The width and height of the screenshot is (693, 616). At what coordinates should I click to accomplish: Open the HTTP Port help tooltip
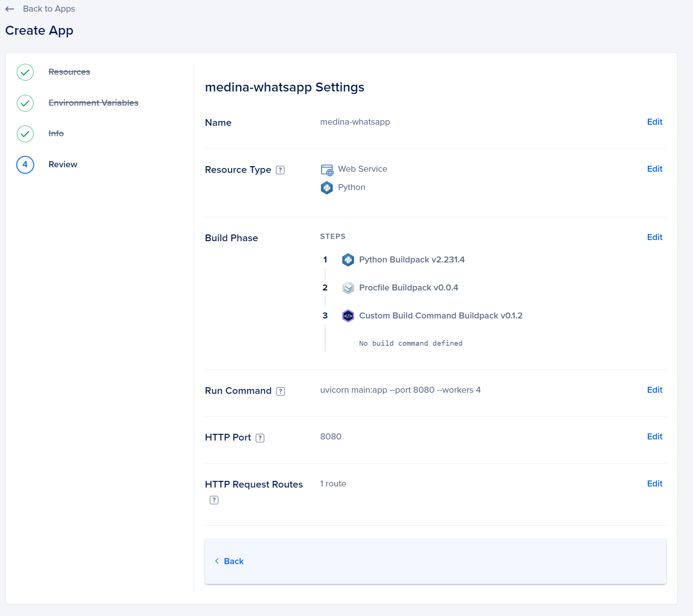(x=260, y=438)
